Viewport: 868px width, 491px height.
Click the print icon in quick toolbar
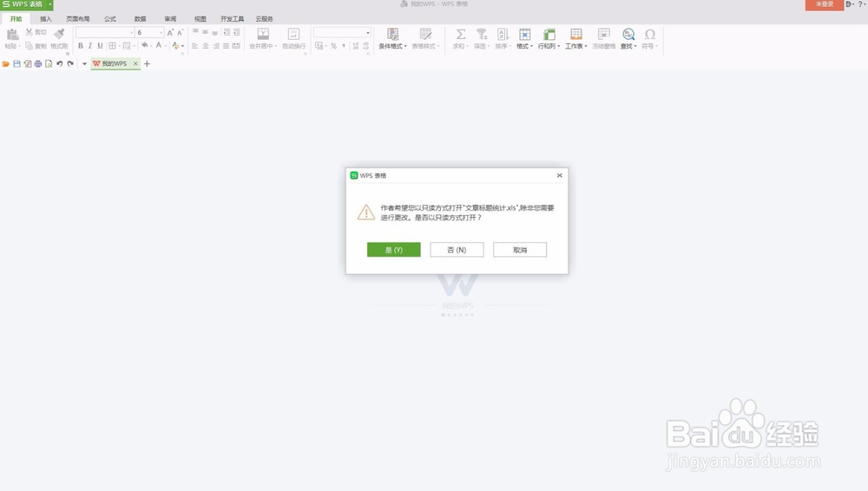pos(37,63)
